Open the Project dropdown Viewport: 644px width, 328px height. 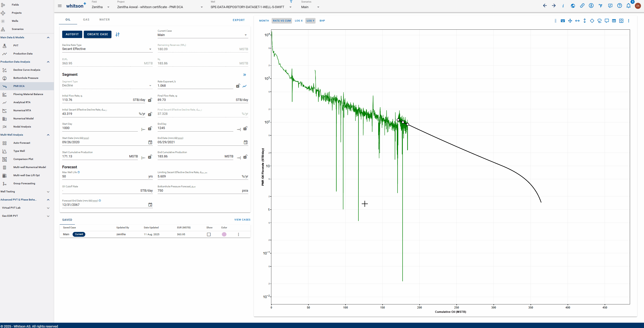pos(160,7)
